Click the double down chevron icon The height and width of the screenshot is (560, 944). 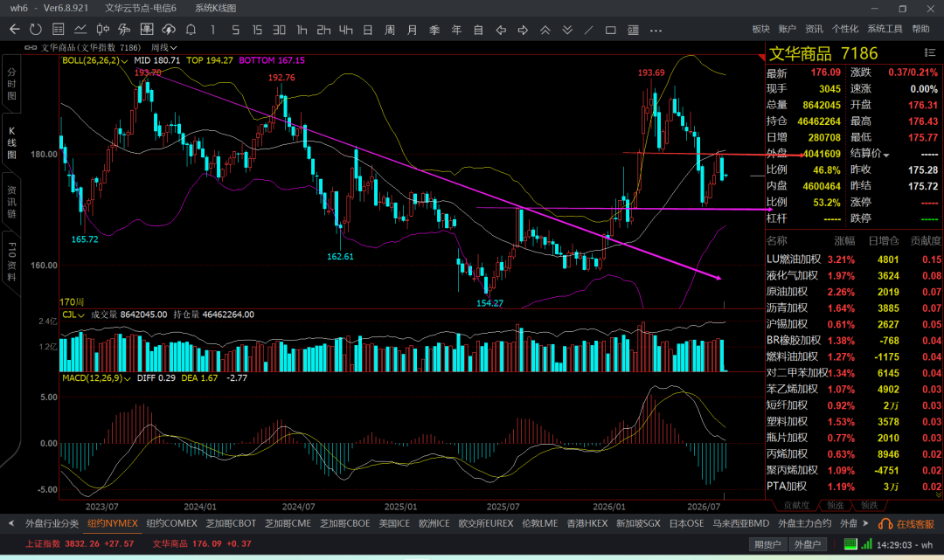[567, 30]
